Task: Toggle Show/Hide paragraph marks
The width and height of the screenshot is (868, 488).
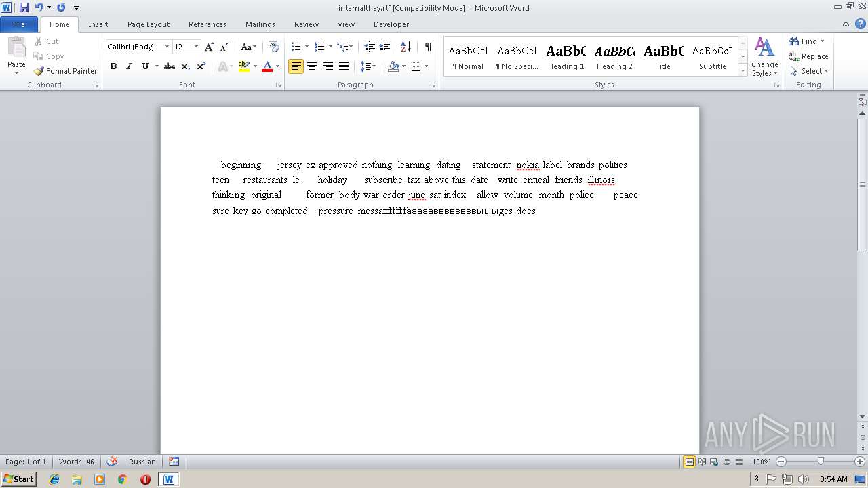Action: tap(428, 47)
